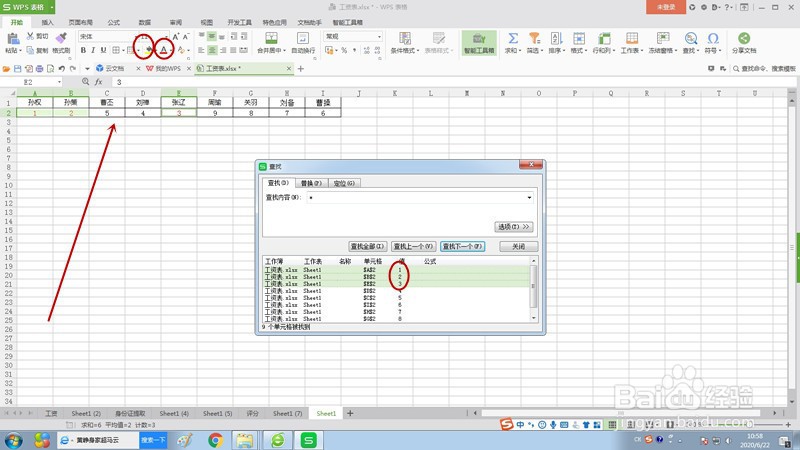The image size is (800, 450).
Task: Open the View (视图) ribbon tab
Action: click(x=207, y=22)
